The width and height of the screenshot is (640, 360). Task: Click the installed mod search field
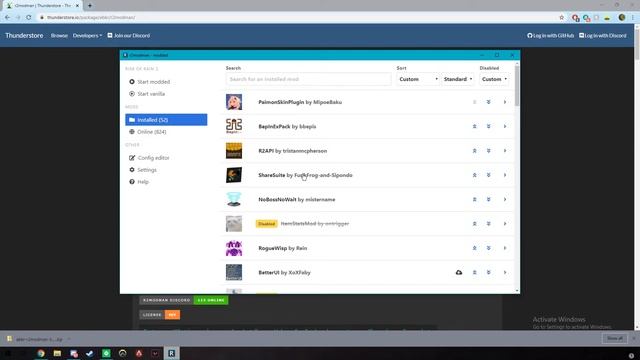coord(309,79)
